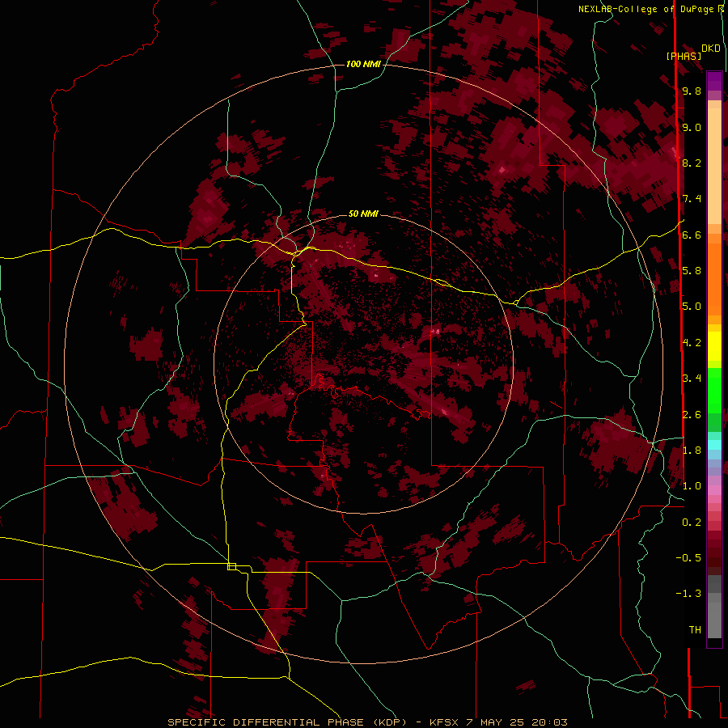Click the -1.3 scale value

[x=688, y=594]
